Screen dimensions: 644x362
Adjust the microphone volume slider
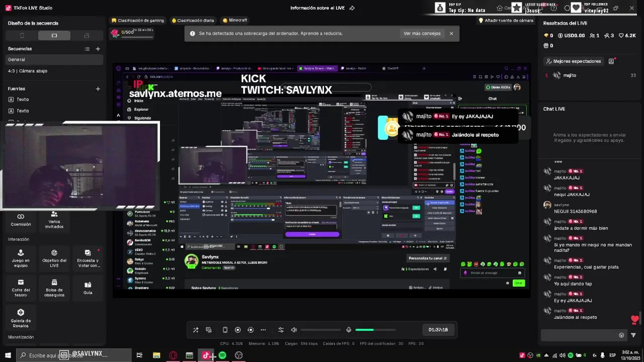[x=375, y=330]
